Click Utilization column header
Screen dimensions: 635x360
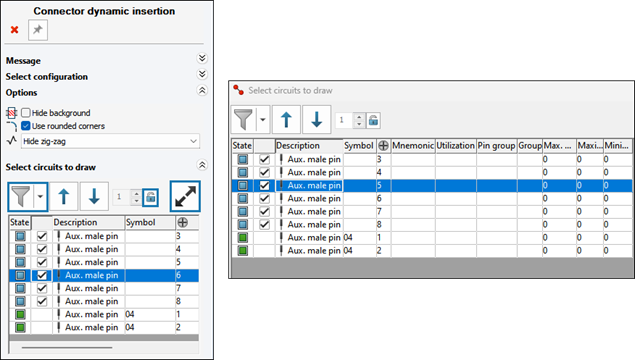pyautogui.click(x=456, y=145)
